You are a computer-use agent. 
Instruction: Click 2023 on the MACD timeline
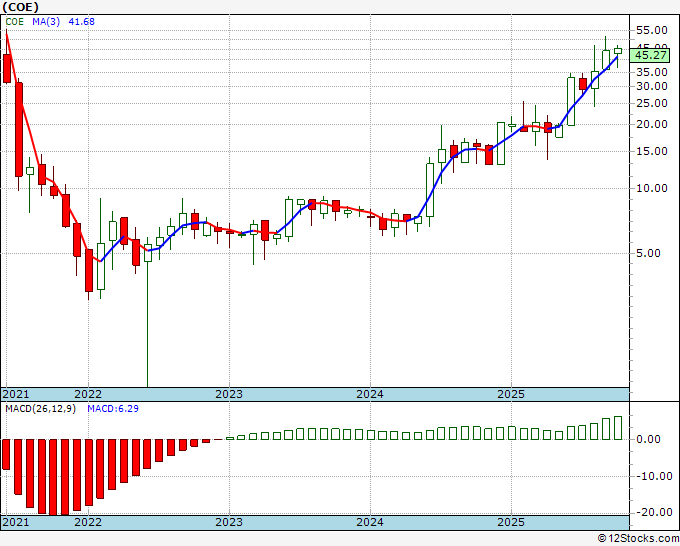(x=229, y=522)
